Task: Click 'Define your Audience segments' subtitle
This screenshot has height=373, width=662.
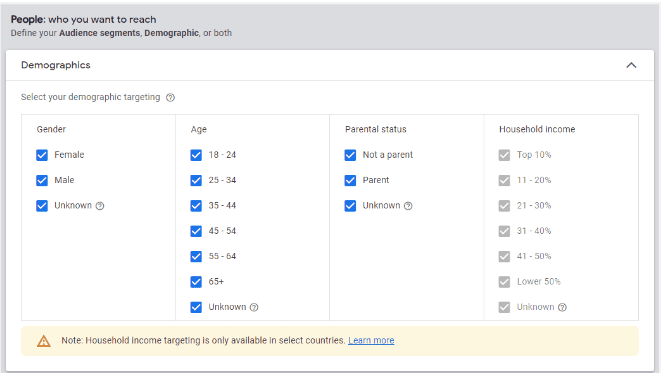Action: pyautogui.click(x=121, y=33)
